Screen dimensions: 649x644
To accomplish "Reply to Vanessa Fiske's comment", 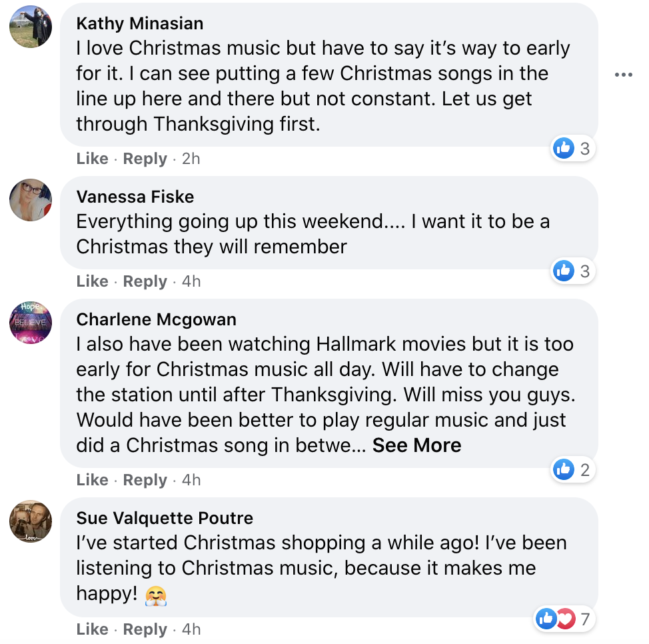I will pos(145,281).
